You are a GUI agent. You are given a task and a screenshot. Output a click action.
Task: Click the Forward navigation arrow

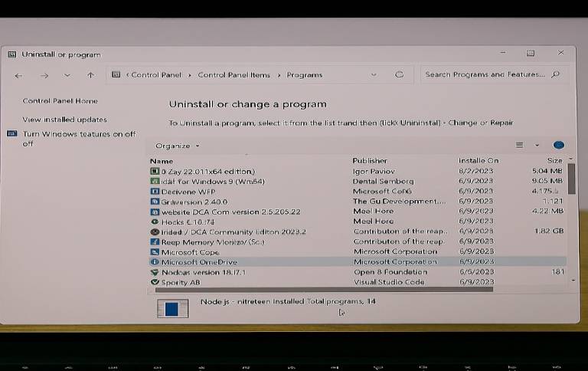pyautogui.click(x=44, y=75)
